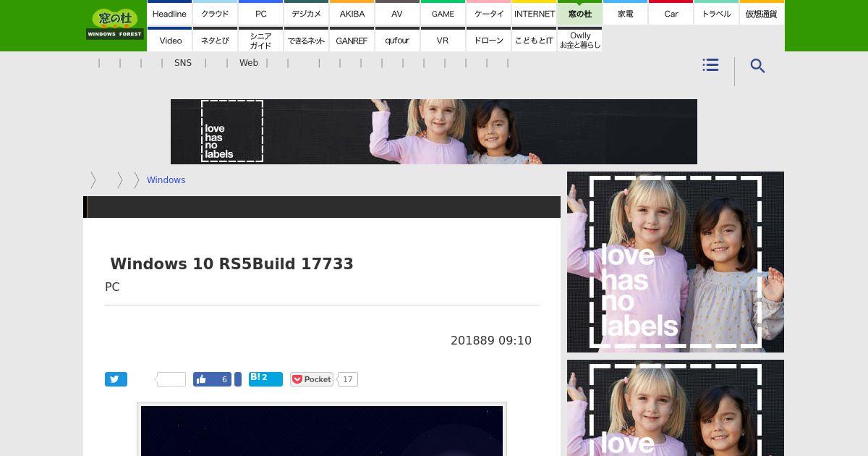The height and width of the screenshot is (456, 868).
Task: Open the ケータイ site tab
Action: [x=488, y=13]
